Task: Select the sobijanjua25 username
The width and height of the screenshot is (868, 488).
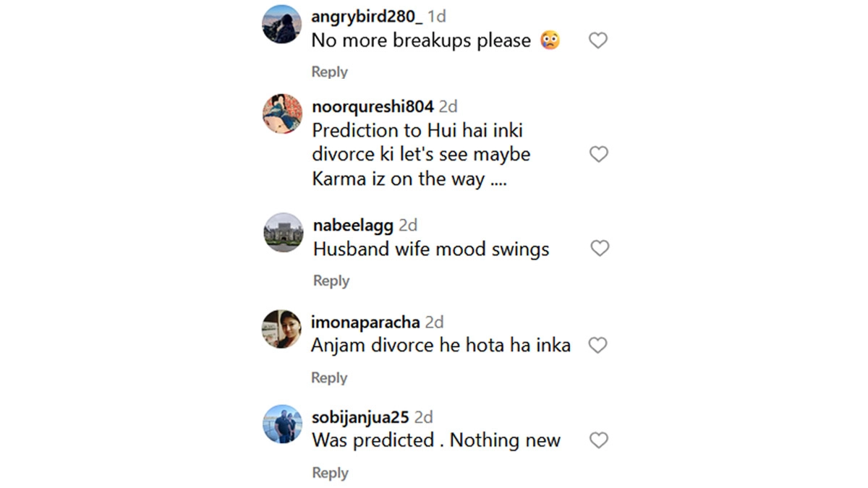Action: pos(360,417)
